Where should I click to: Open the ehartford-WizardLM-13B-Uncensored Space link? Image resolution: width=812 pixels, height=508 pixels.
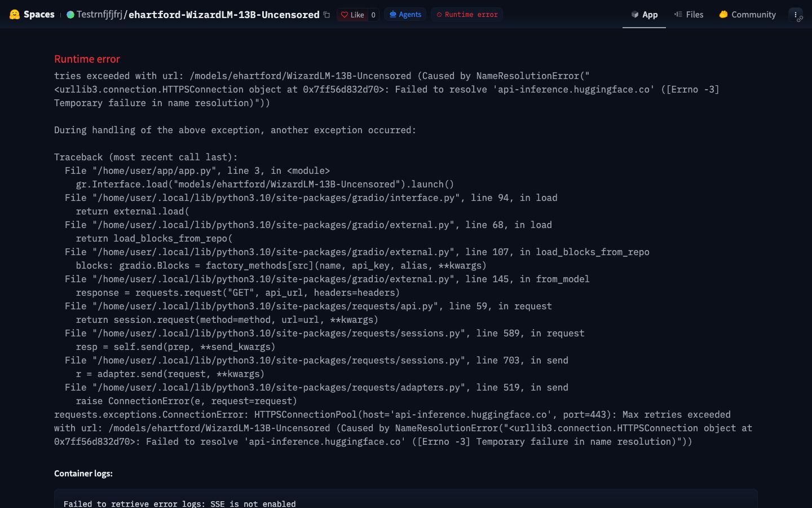click(224, 15)
